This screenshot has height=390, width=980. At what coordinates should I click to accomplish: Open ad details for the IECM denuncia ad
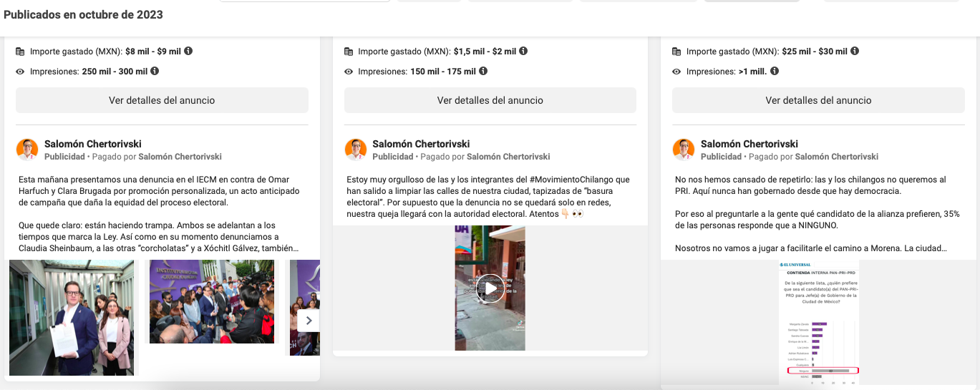pyautogui.click(x=162, y=100)
